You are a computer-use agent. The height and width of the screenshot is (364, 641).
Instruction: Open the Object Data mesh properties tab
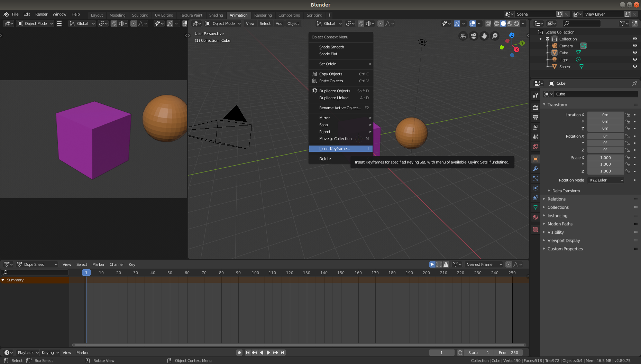[535, 207]
